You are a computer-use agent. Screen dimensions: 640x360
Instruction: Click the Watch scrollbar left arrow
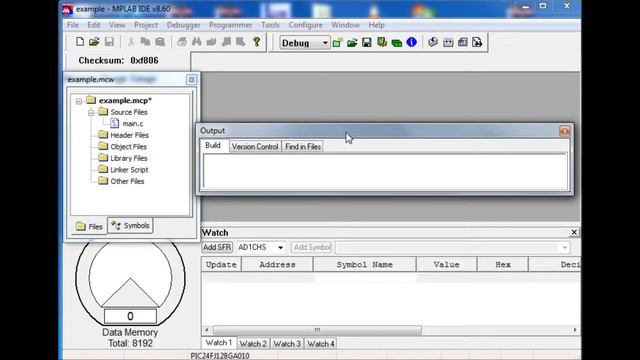[x=207, y=330]
